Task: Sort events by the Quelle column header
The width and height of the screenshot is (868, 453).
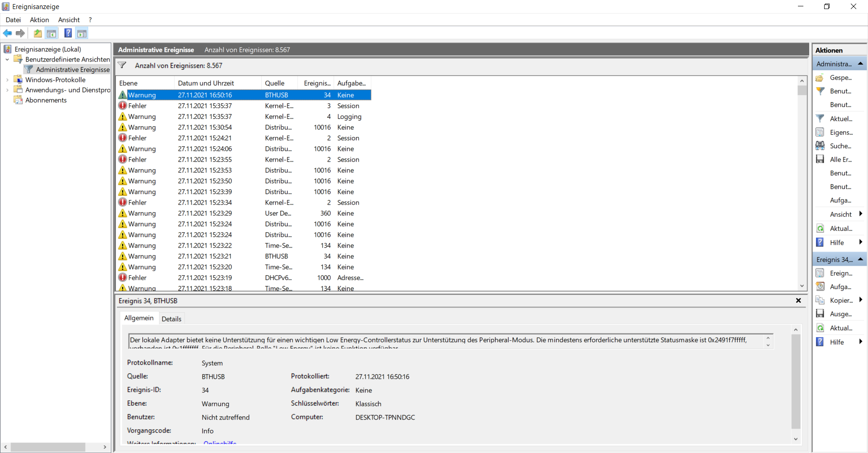Action: [279, 83]
